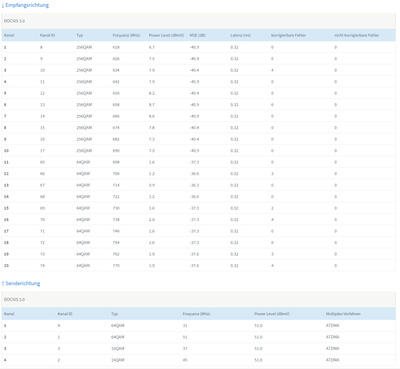The image size is (400, 369).
Task: Select upstream channel 4 row with 16QAM
Action: 199,360
